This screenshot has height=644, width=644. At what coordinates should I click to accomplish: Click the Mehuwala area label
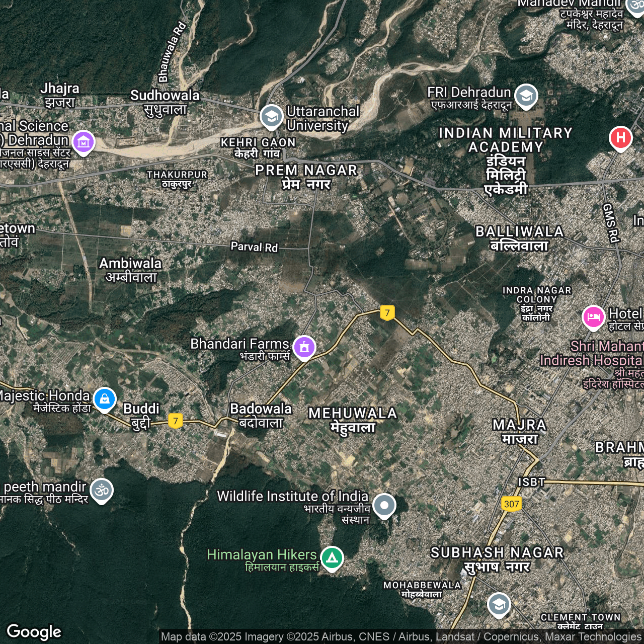point(353,414)
